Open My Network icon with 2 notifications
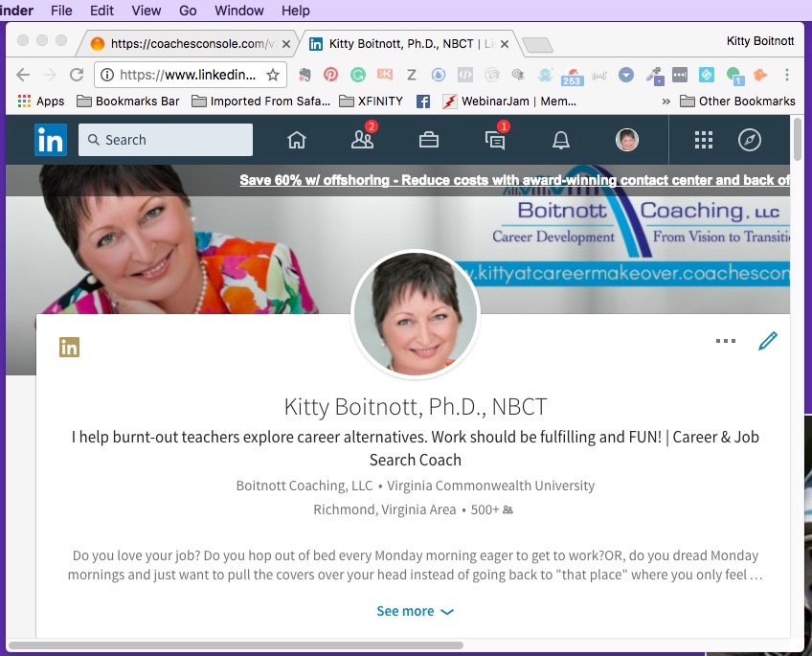This screenshot has width=812, height=656. coord(362,140)
